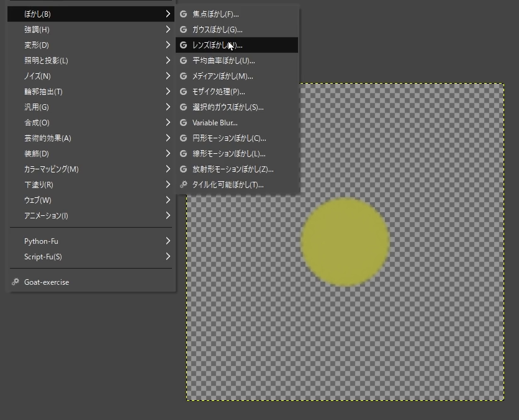Choose ガウスぼかし(G)... Gaussian blur
Viewport: 519px width, 420px height.
tap(237, 29)
